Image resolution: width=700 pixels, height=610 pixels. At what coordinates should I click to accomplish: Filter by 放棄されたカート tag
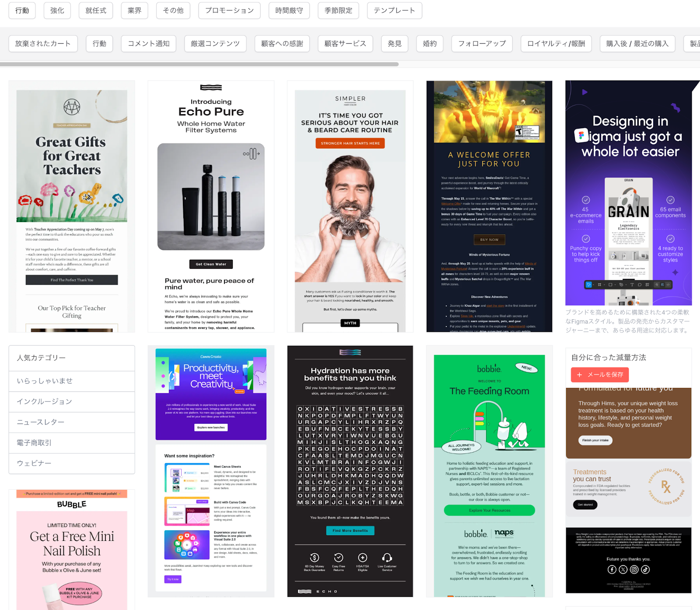[x=43, y=44]
